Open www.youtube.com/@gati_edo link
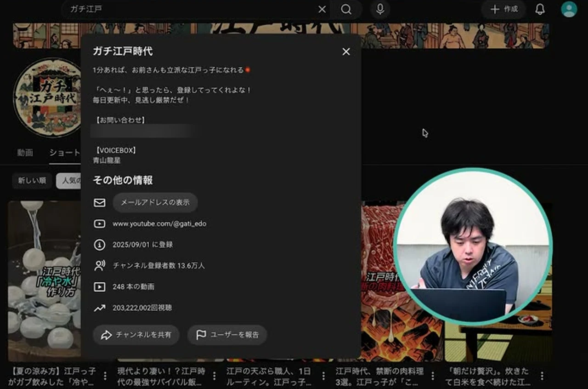Image resolution: width=588 pixels, height=389 pixels. tap(159, 224)
